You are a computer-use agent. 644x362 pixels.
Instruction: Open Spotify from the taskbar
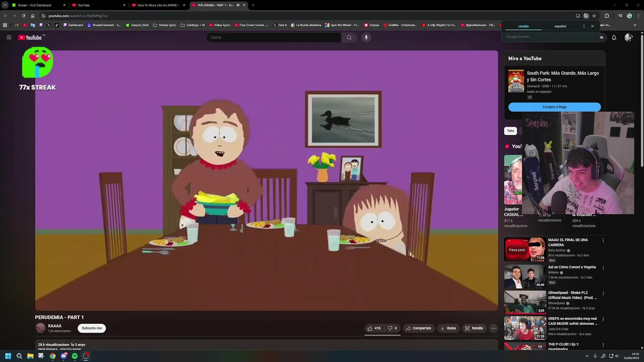[74, 356]
